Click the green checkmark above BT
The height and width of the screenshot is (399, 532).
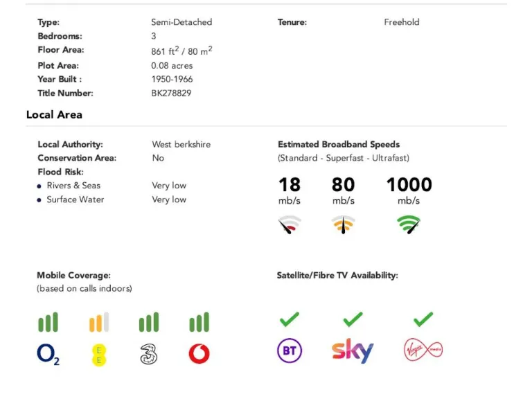pyautogui.click(x=290, y=319)
